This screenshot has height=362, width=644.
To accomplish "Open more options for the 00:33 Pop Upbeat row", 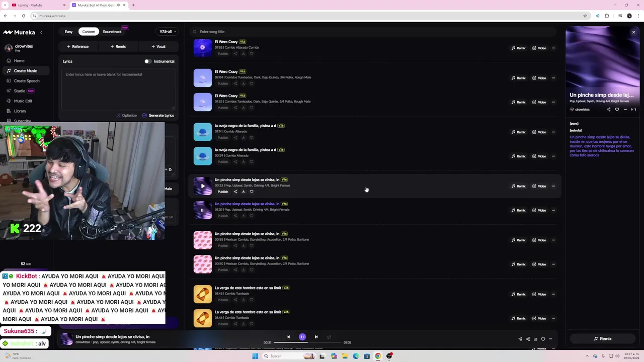I will 553,186.
